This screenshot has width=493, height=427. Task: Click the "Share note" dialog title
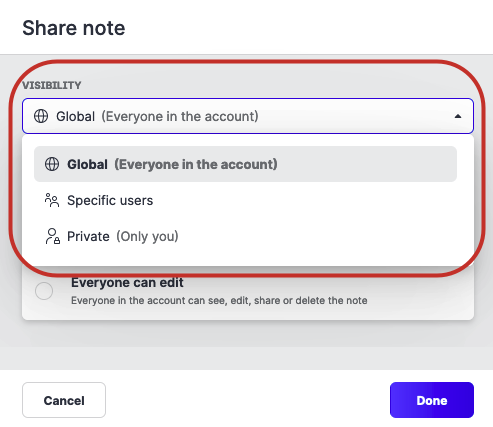tap(74, 28)
